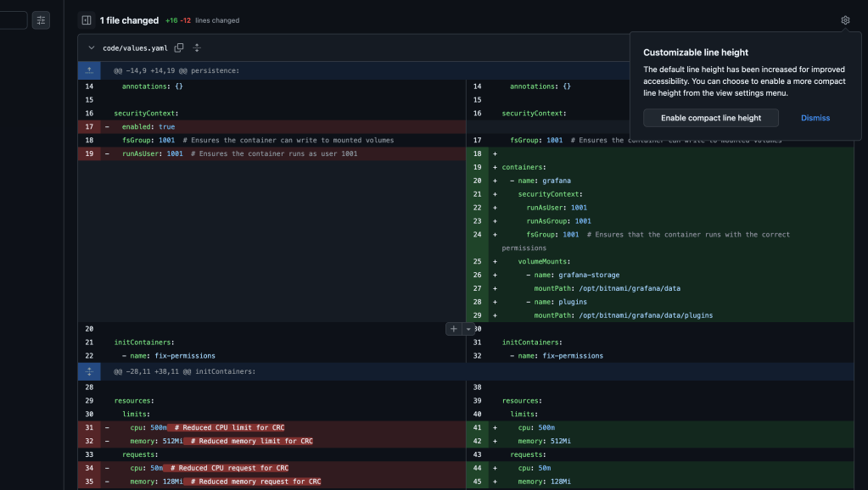
Task: Select added line '- name: grafana-storage'
Action: pos(573,275)
